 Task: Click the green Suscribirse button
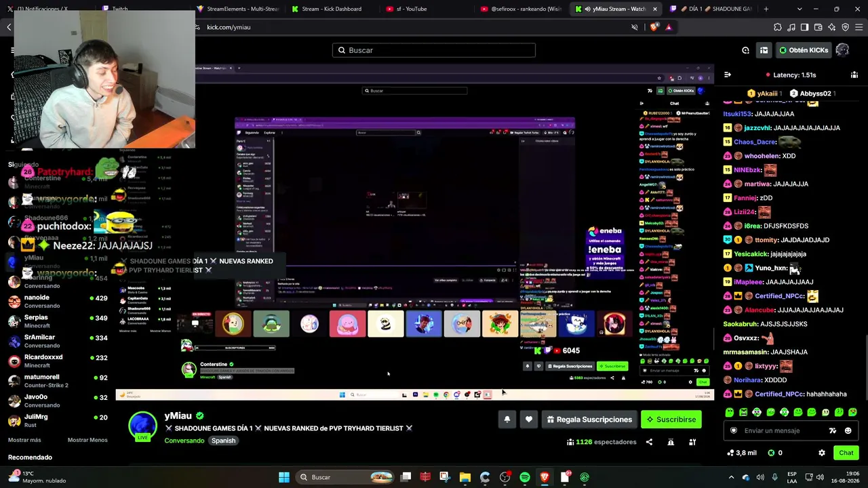coord(671,420)
